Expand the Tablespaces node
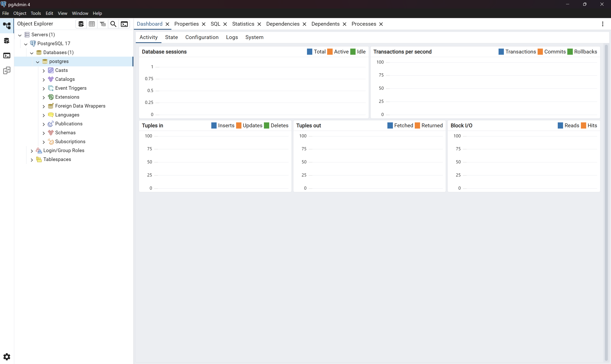 tap(32, 160)
